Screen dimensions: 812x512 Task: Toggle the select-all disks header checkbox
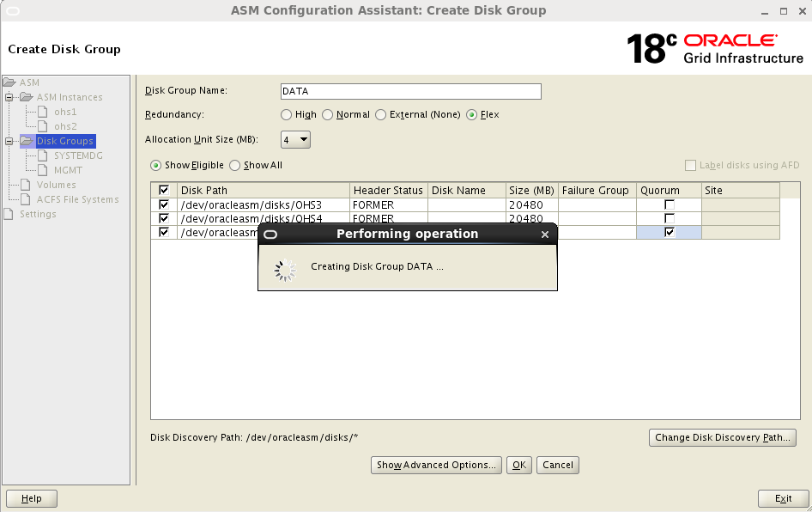click(164, 190)
